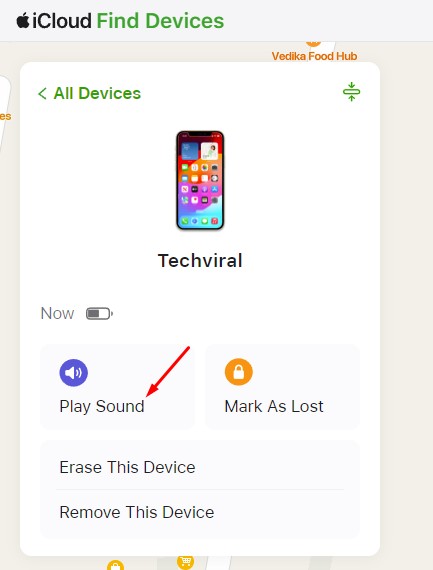433x570 pixels.
Task: Click the Find Devices header title
Action: [x=160, y=20]
